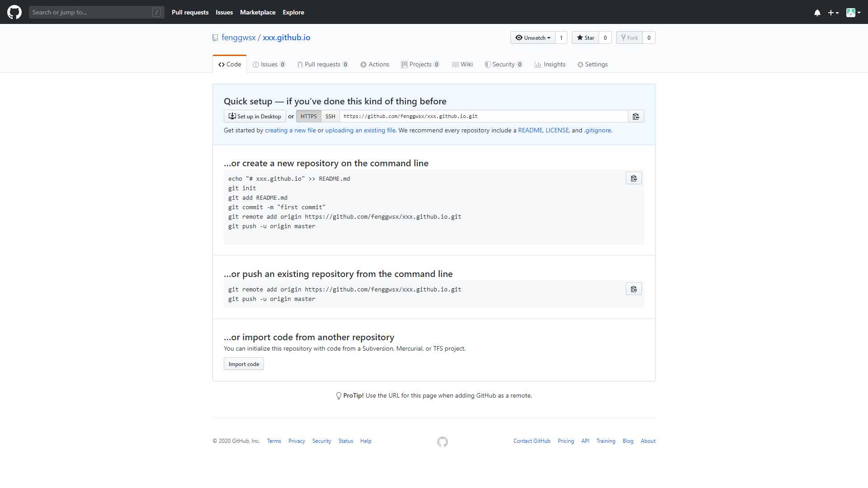Click the copy icon for new repo commands
868x488 pixels.
pyautogui.click(x=634, y=178)
